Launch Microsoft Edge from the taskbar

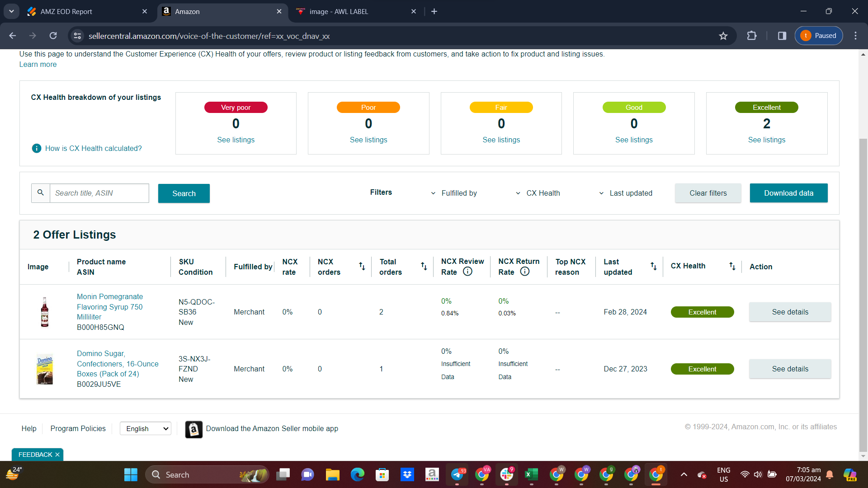pos(357,474)
